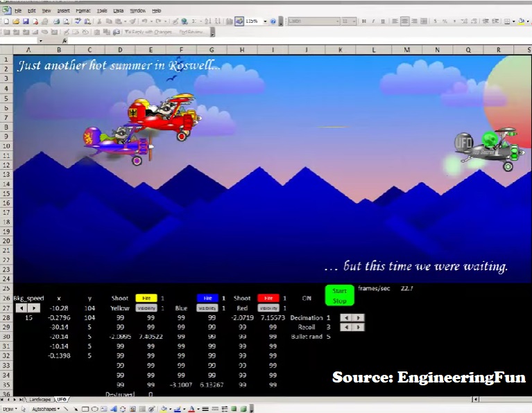Open Excel Help question mark icon
The height and width of the screenshot is (413, 532).
[273, 21]
